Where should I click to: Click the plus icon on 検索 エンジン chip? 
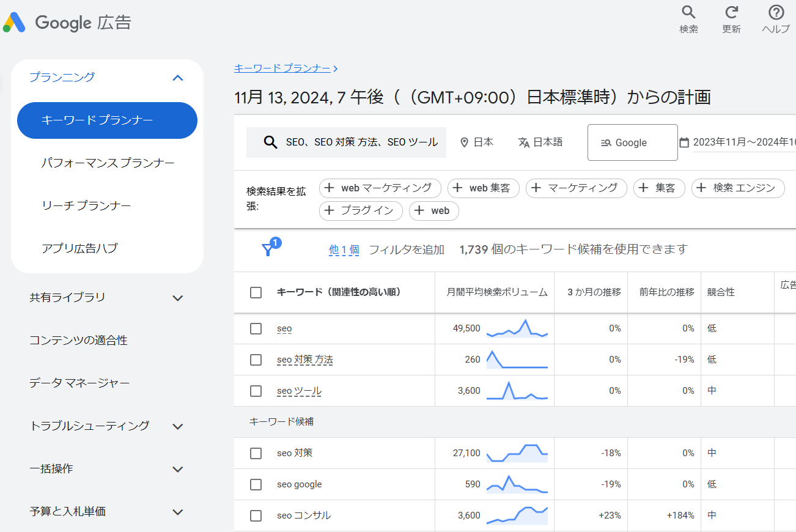(x=701, y=188)
